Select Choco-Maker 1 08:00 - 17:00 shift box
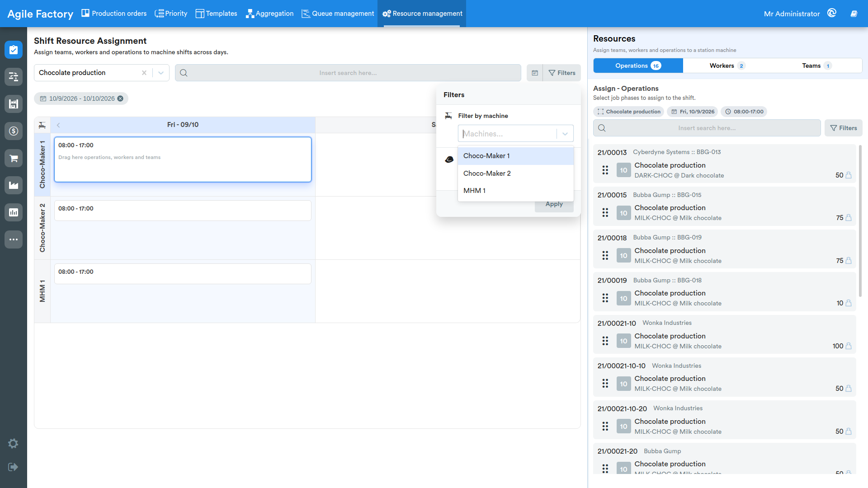 (x=183, y=160)
